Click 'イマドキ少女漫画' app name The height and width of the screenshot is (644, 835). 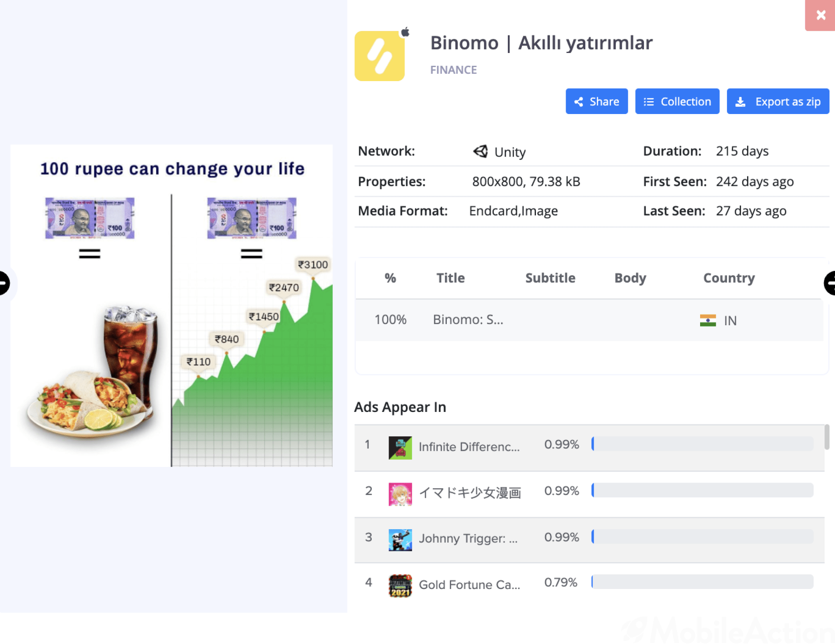click(x=470, y=493)
